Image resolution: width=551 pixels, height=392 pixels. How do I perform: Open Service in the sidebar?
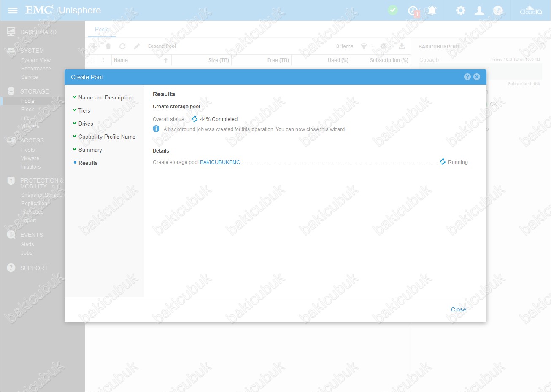coord(30,77)
